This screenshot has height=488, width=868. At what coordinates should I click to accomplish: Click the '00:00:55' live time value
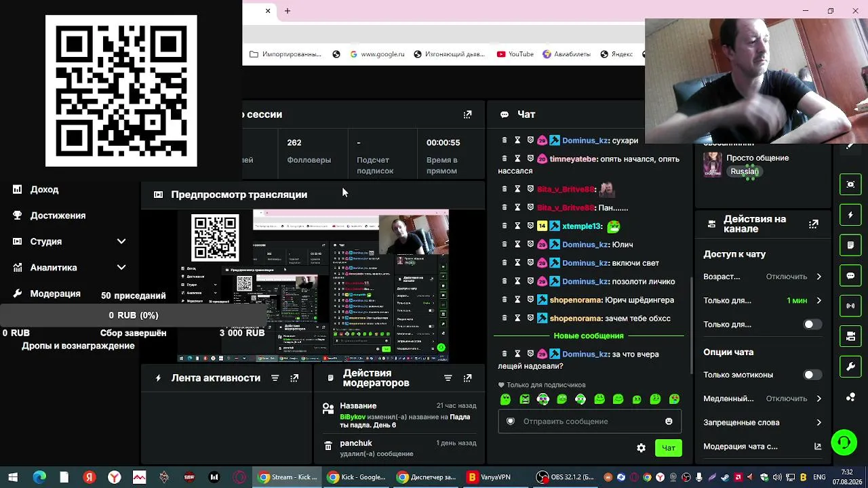click(443, 143)
